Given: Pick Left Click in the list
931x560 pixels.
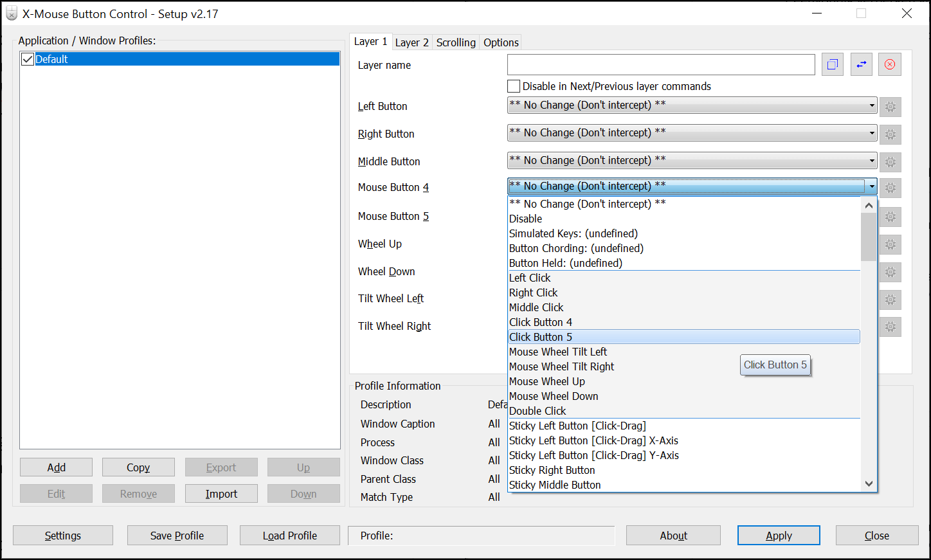Looking at the screenshot, I should click(684, 278).
